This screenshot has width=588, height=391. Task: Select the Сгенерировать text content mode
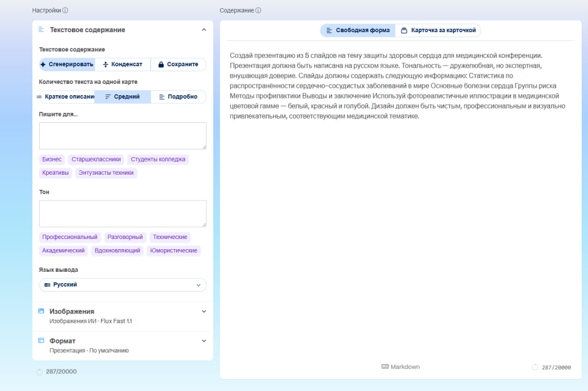pyautogui.click(x=67, y=64)
